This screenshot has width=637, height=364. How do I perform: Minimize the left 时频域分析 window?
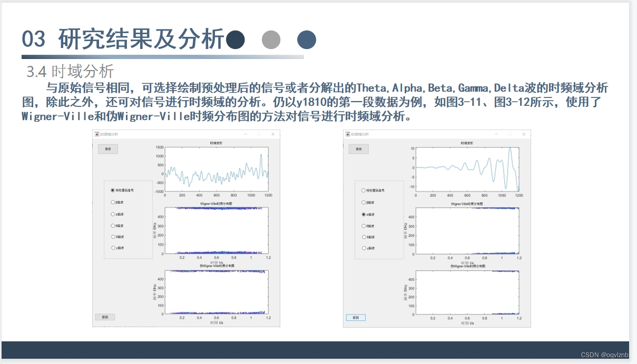245,134
